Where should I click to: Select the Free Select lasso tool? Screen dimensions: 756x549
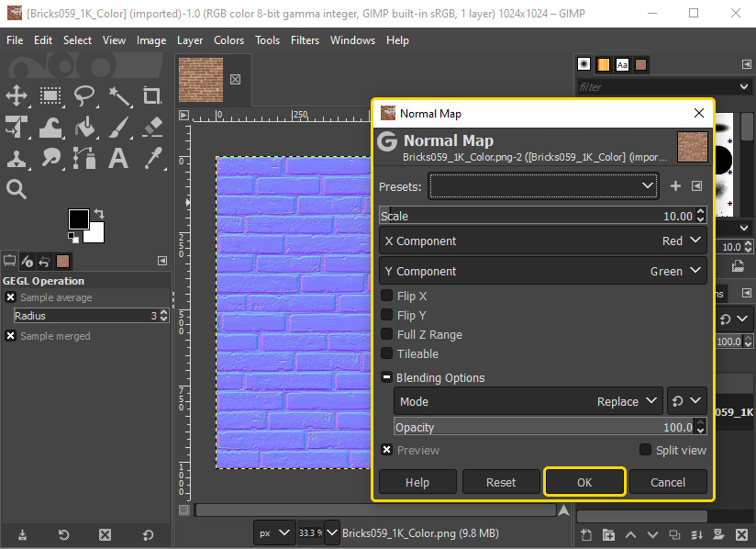84,95
